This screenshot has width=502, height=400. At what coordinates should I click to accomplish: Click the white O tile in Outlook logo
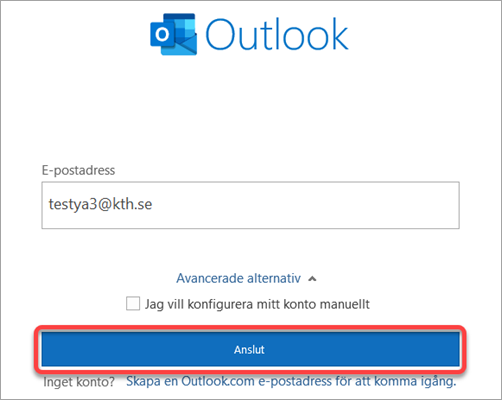tap(162, 34)
